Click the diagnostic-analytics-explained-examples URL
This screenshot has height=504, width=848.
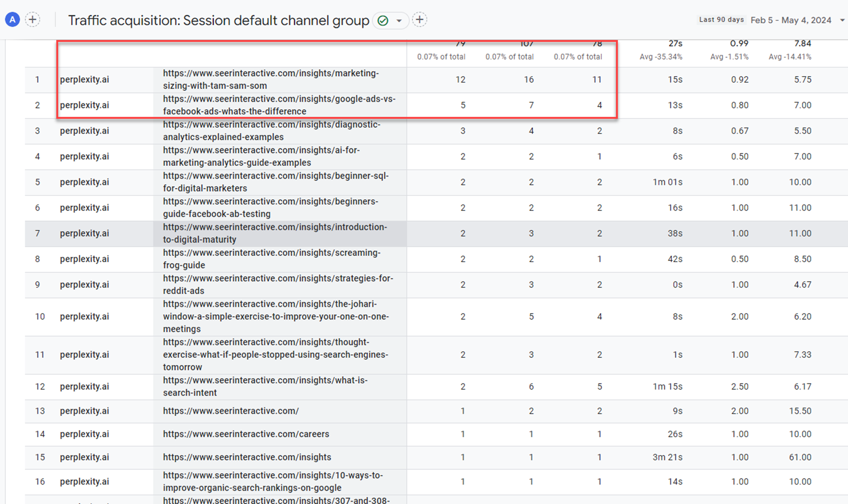pos(272,130)
